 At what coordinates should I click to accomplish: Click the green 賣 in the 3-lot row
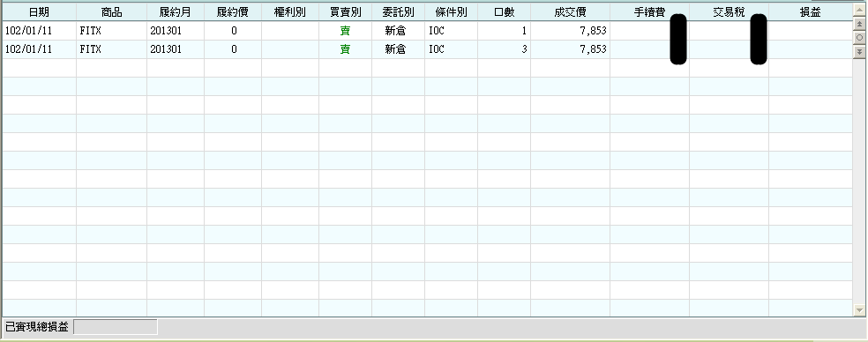coord(345,49)
